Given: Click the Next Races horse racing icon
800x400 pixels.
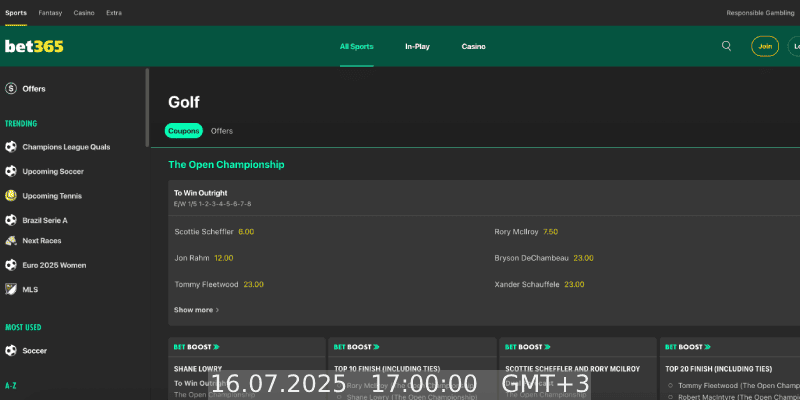Looking at the screenshot, I should click(11, 241).
